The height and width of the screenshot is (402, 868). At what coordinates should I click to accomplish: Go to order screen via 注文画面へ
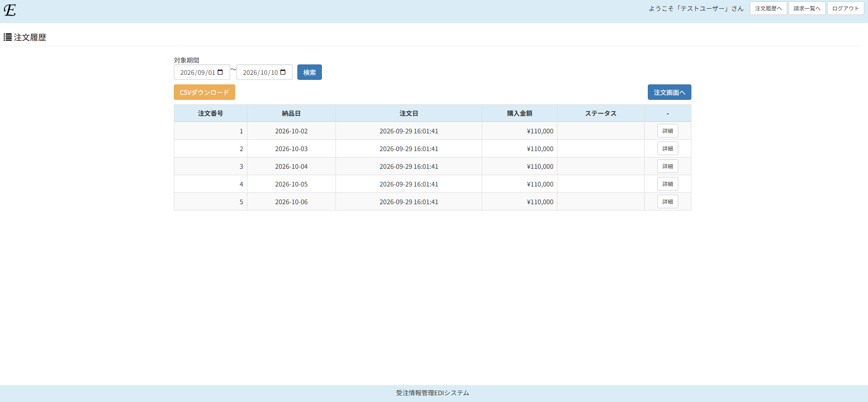(669, 92)
